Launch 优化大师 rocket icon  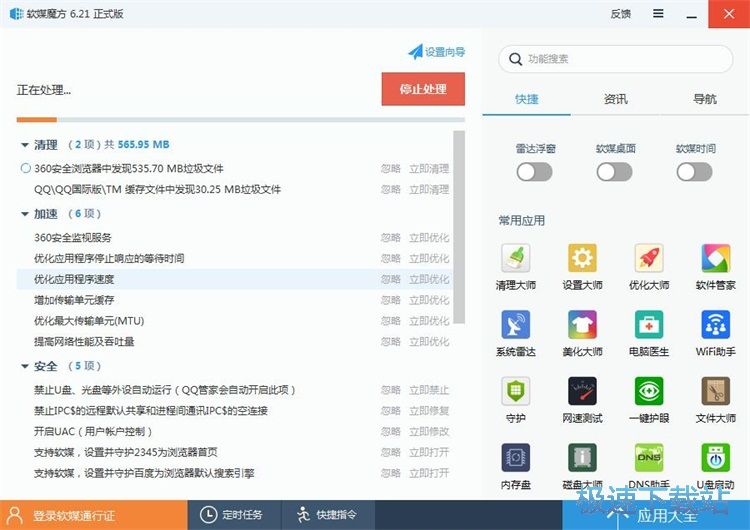click(649, 258)
